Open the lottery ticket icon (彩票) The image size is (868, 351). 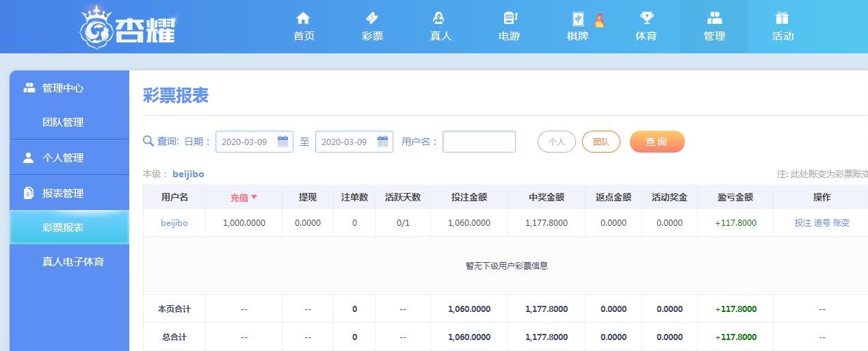click(x=372, y=18)
